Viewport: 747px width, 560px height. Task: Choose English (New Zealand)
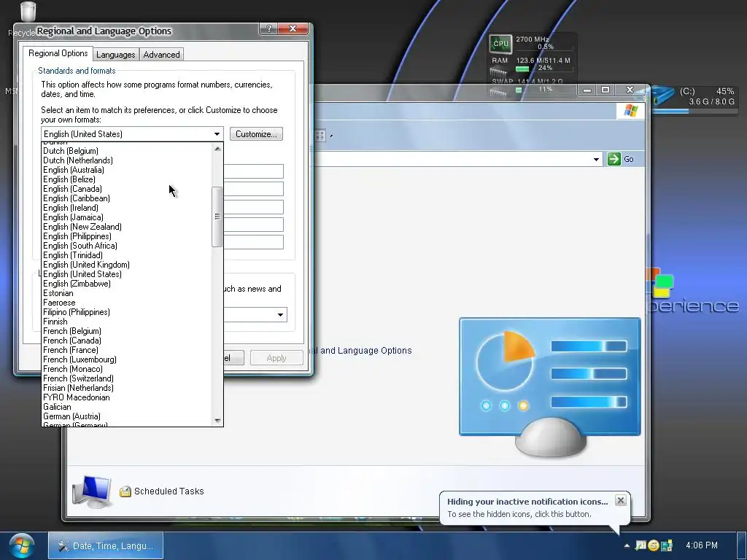pos(127,227)
